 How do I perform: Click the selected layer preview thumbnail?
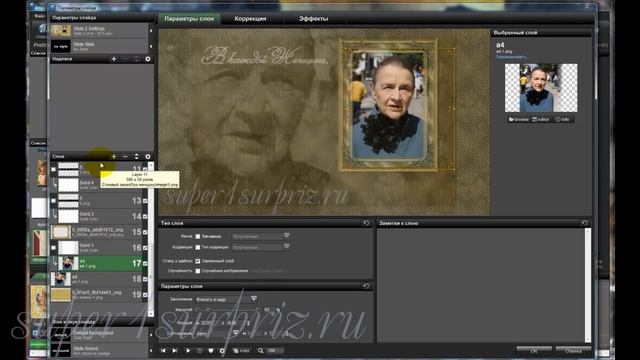[541, 87]
